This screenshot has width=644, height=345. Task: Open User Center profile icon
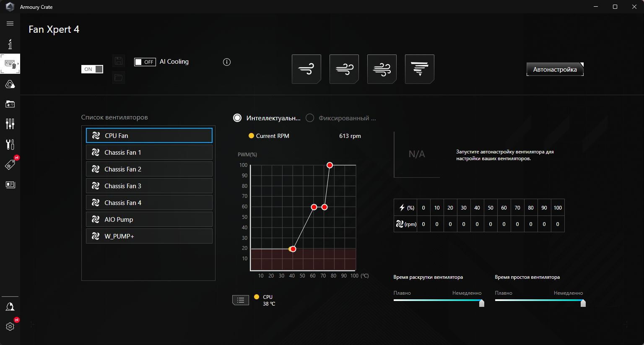point(10,307)
